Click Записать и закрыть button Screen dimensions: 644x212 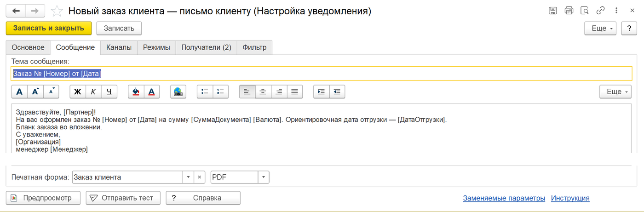click(49, 28)
